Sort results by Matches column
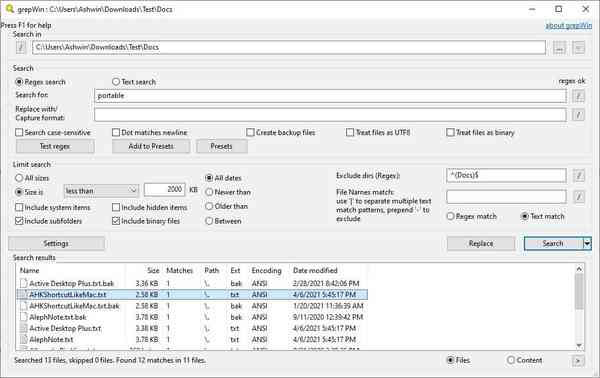The width and height of the screenshot is (600, 378). coord(179,270)
